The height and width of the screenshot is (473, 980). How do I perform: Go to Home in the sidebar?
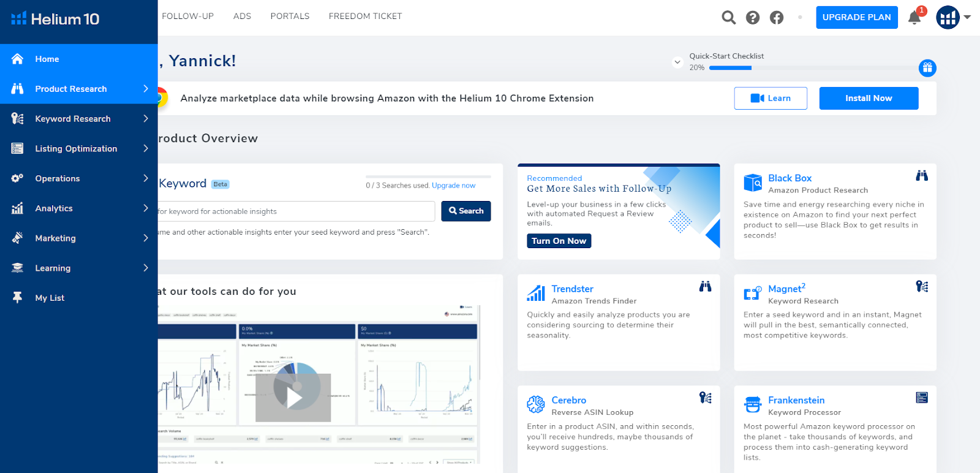point(79,59)
